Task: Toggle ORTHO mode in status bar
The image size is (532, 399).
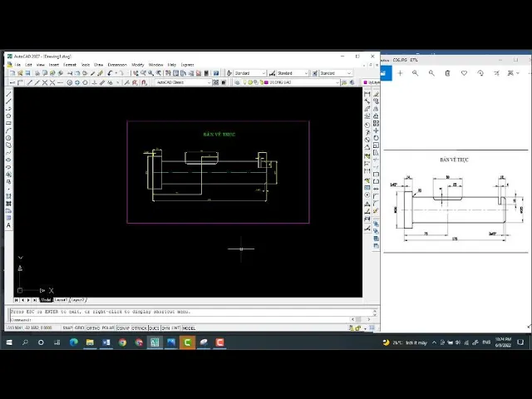Action: [93, 328]
